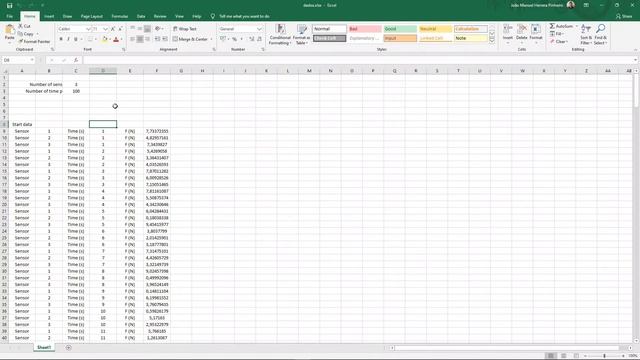This screenshot has width=640, height=360.
Task: Apply the Bad cell style
Action: click(x=365, y=29)
